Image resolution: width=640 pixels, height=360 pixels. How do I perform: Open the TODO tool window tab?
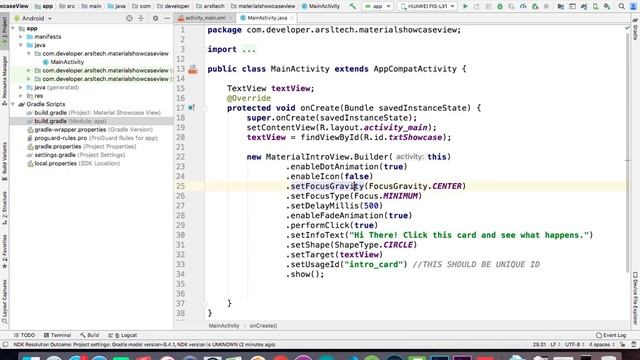click(24, 335)
